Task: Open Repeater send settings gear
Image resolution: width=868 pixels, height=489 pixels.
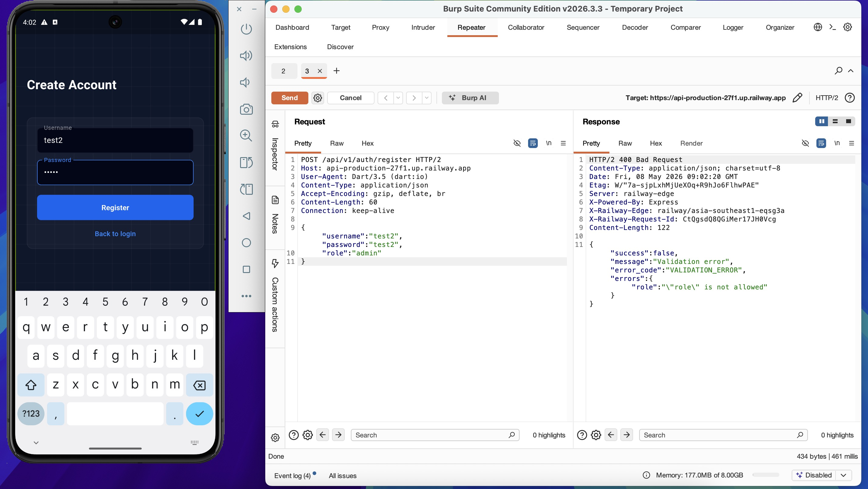Action: click(x=317, y=98)
